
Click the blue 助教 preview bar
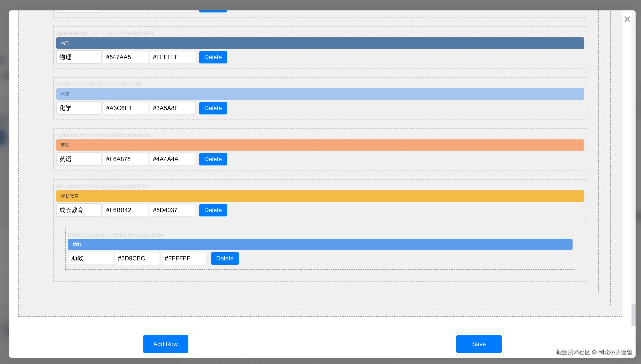(320, 244)
